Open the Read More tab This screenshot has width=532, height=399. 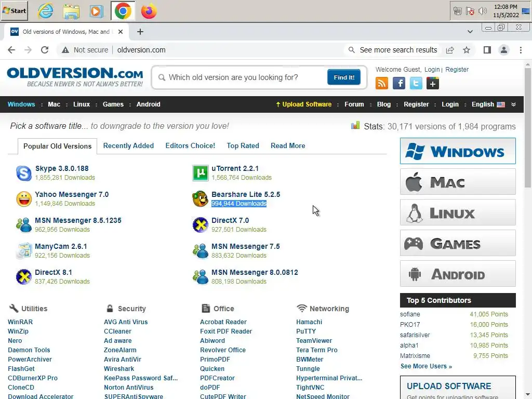[x=288, y=145]
